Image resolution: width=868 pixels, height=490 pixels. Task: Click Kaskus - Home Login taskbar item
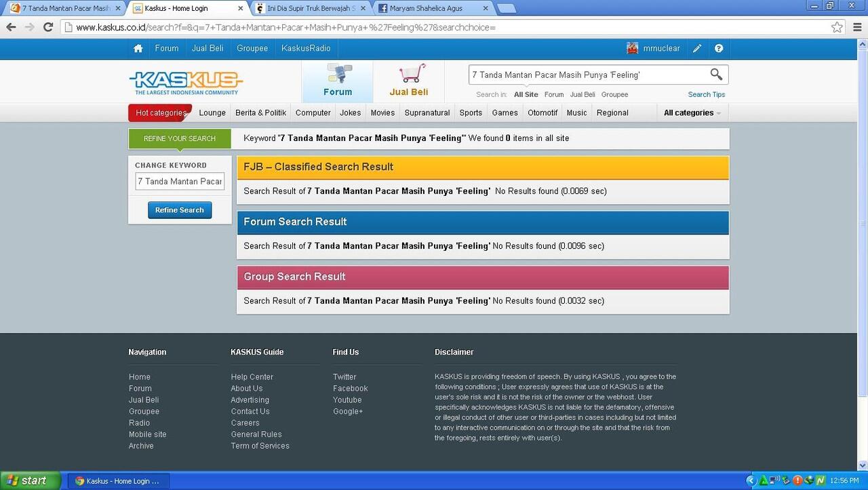coord(118,481)
